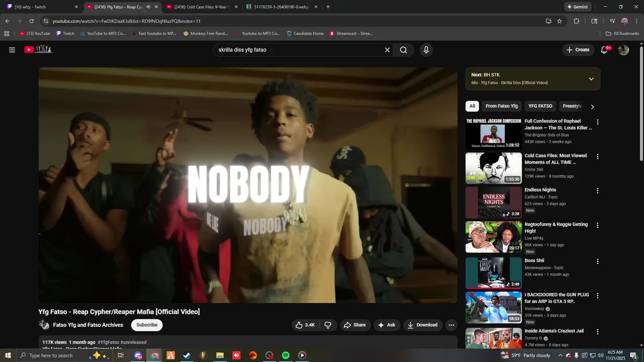Click the Create button
This screenshot has width=644, height=362.
578,50
